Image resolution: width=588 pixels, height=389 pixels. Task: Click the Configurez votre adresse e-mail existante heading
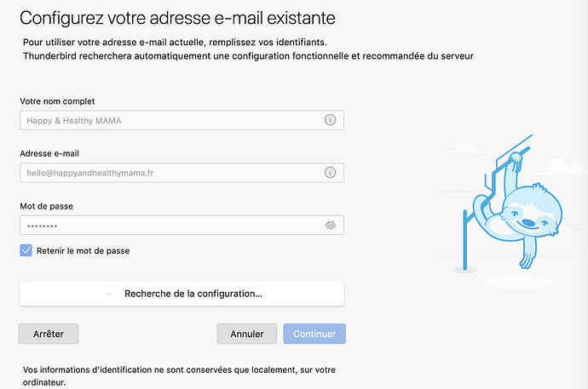[177, 18]
